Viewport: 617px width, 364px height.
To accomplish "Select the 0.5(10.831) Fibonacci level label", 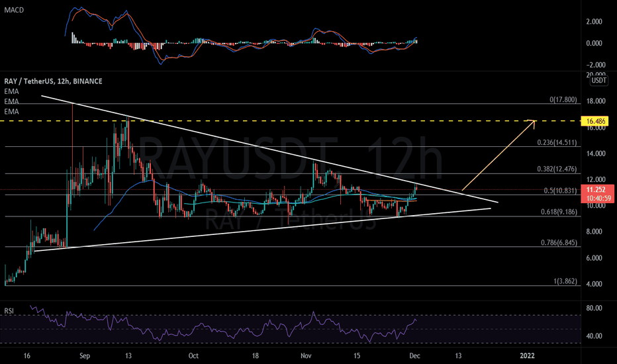I will tap(560, 191).
